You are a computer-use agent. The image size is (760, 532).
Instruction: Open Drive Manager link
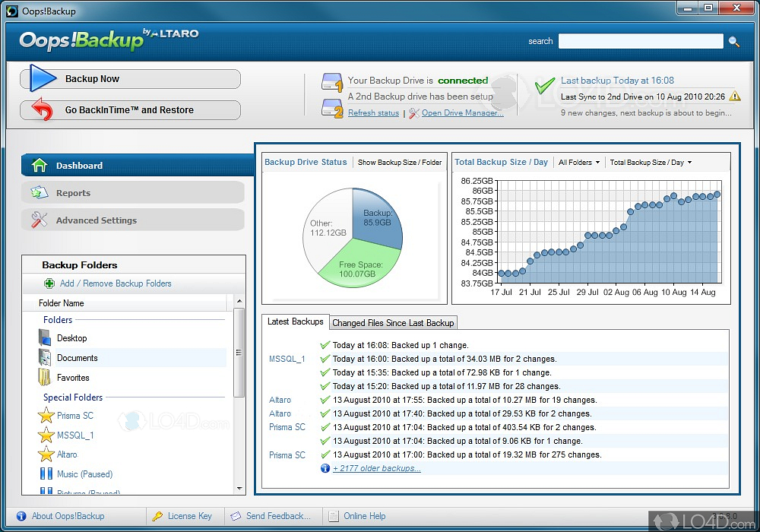click(x=462, y=113)
